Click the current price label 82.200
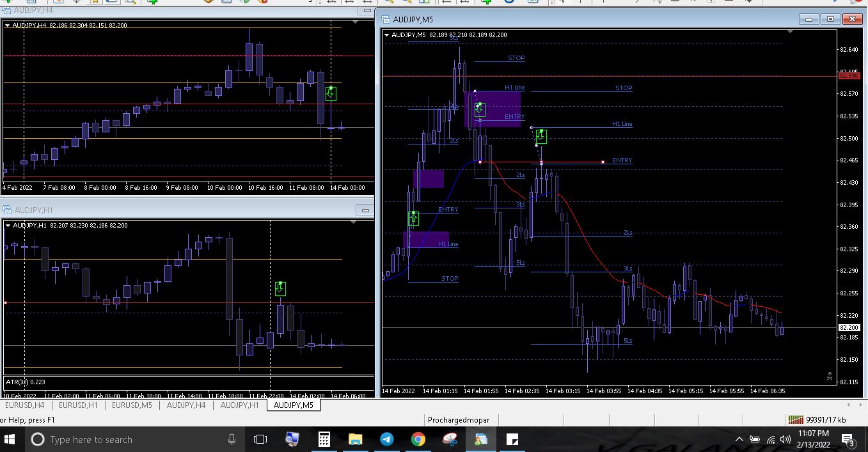The height and width of the screenshot is (452, 868). click(849, 327)
